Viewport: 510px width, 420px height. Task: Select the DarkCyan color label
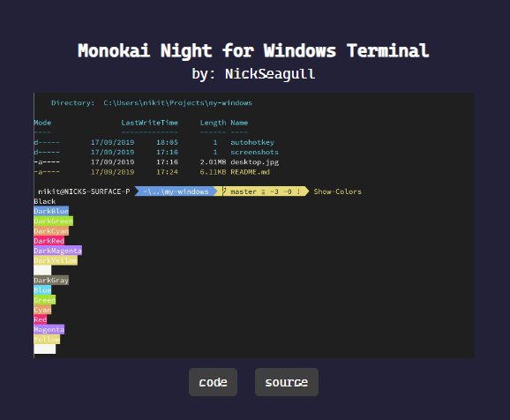tap(51, 231)
